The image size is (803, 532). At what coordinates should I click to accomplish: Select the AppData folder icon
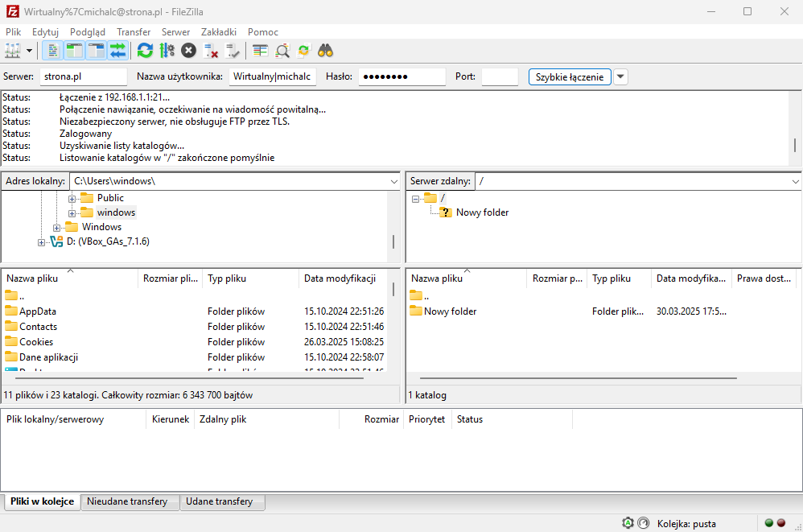pos(11,311)
